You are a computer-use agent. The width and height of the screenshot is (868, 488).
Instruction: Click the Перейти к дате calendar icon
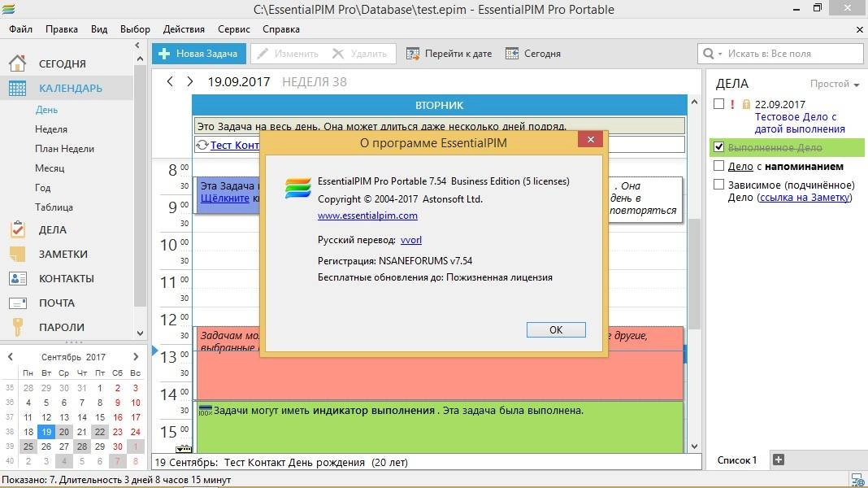[x=412, y=54]
